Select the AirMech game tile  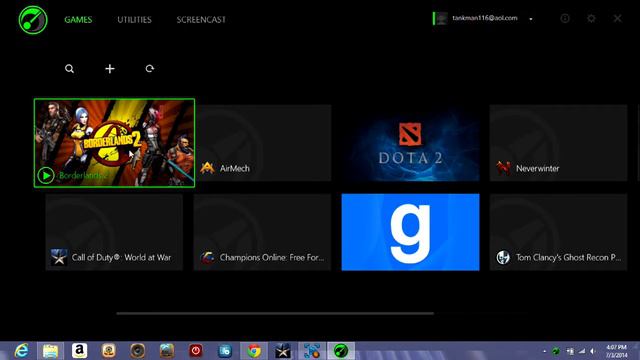point(262,143)
